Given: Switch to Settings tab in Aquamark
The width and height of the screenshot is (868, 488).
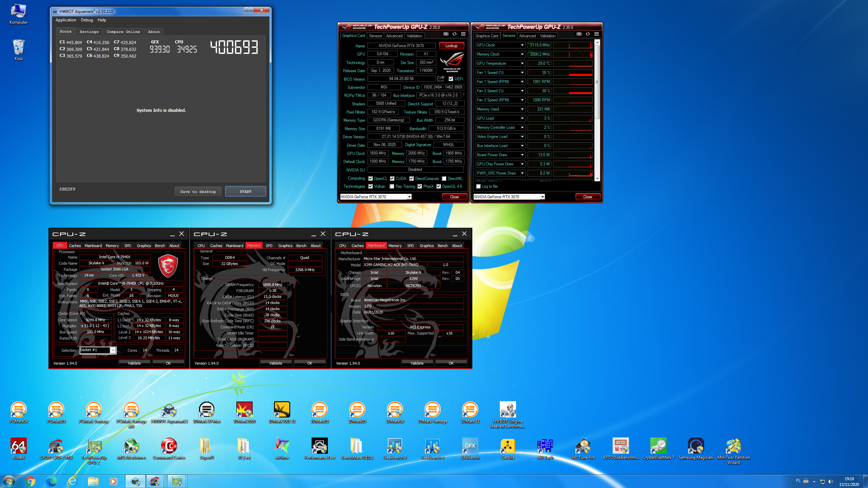Looking at the screenshot, I should [x=89, y=32].
